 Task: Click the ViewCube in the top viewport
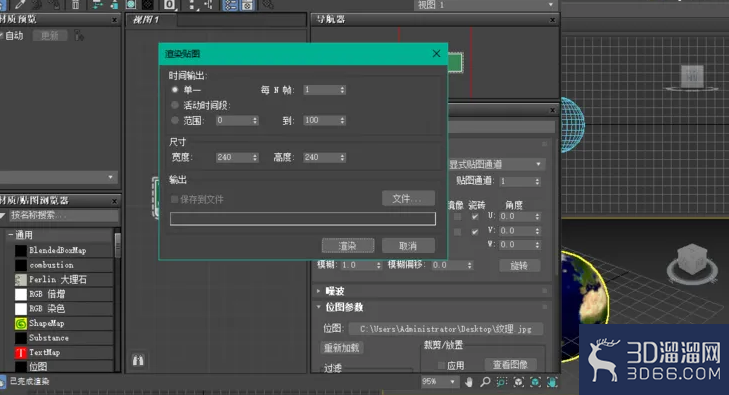click(x=692, y=77)
